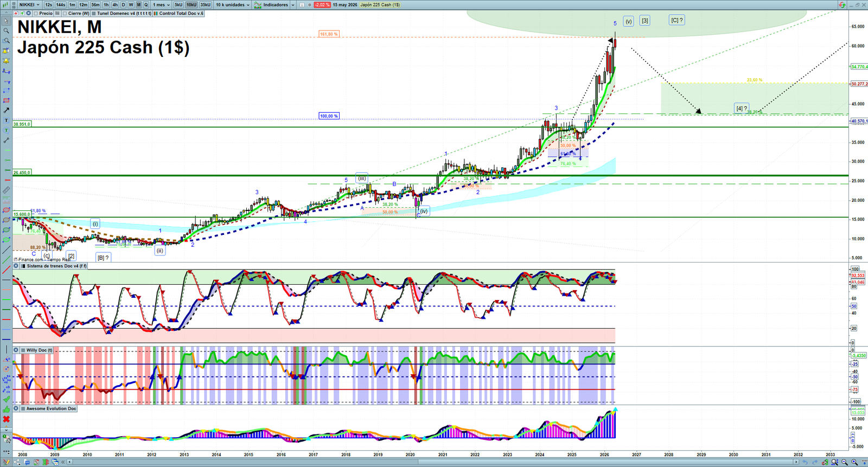Click the -2,02 % change indicator
The image size is (868, 467).
pyautogui.click(x=322, y=5)
